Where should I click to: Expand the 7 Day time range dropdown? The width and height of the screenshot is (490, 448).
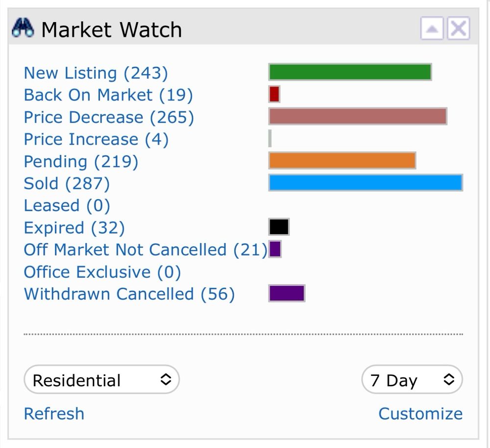[x=412, y=379]
